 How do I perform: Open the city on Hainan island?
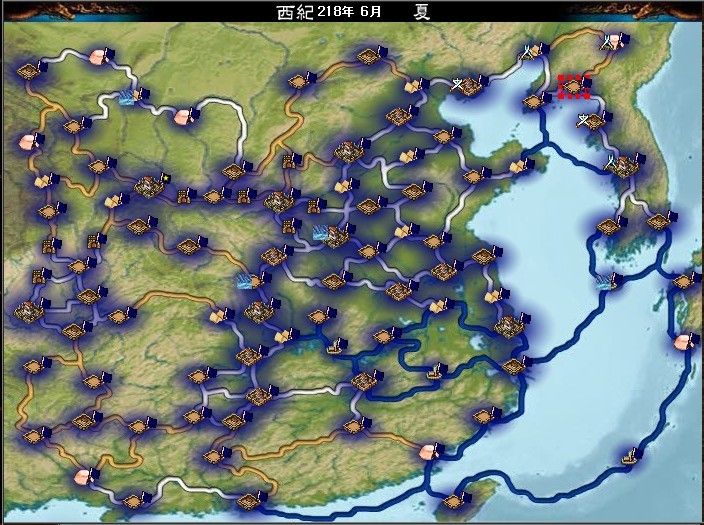pos(453,500)
